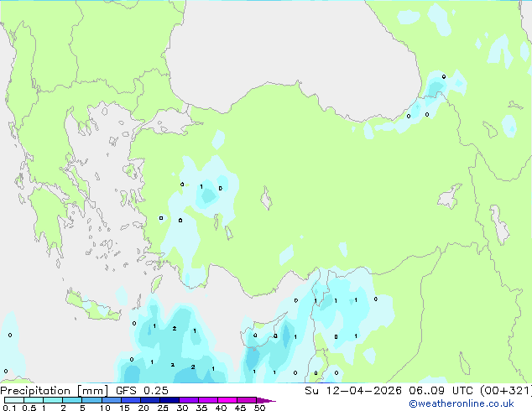Image resolution: width=532 pixels, height=411 pixels.
Task: Click the '10' legend scale label
Action: pos(105,408)
